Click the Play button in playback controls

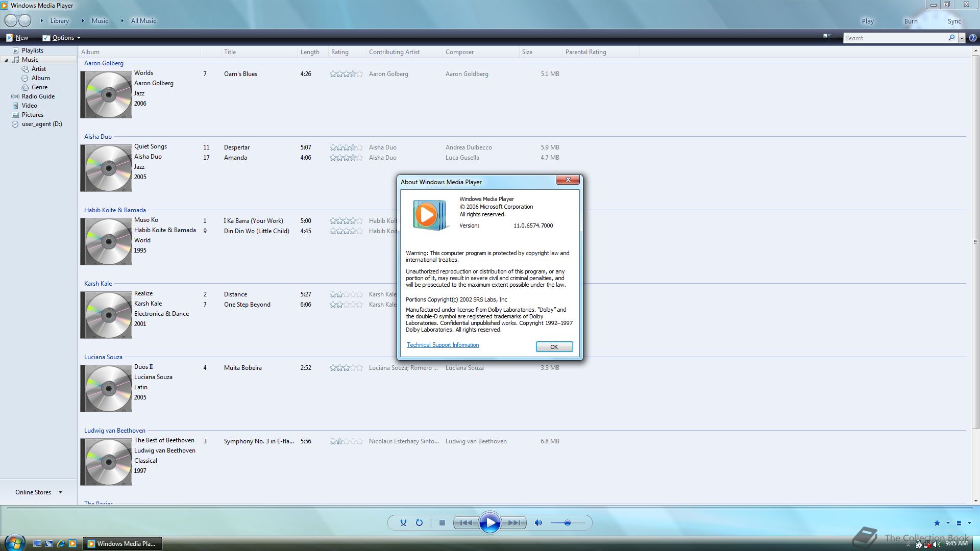489,522
